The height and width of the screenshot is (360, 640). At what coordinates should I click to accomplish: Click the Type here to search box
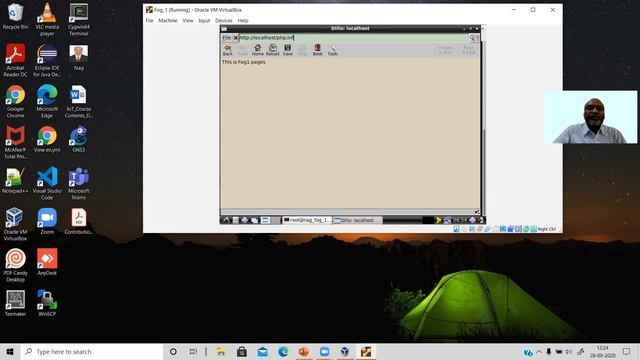coord(91,351)
